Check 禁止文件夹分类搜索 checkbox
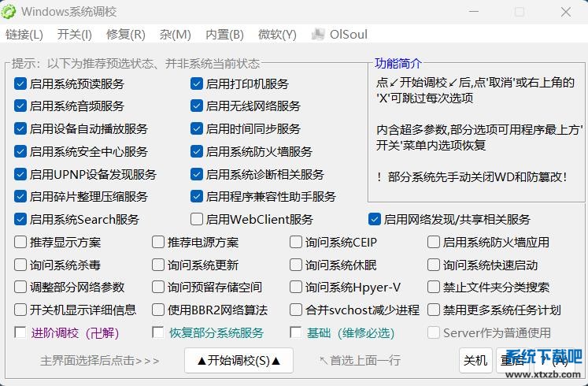The height and width of the screenshot is (386, 588). click(x=434, y=287)
